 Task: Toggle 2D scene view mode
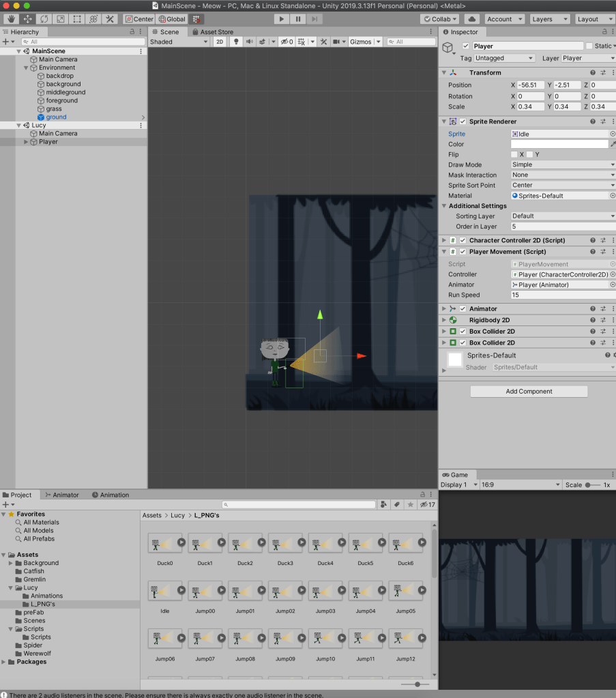pyautogui.click(x=220, y=42)
